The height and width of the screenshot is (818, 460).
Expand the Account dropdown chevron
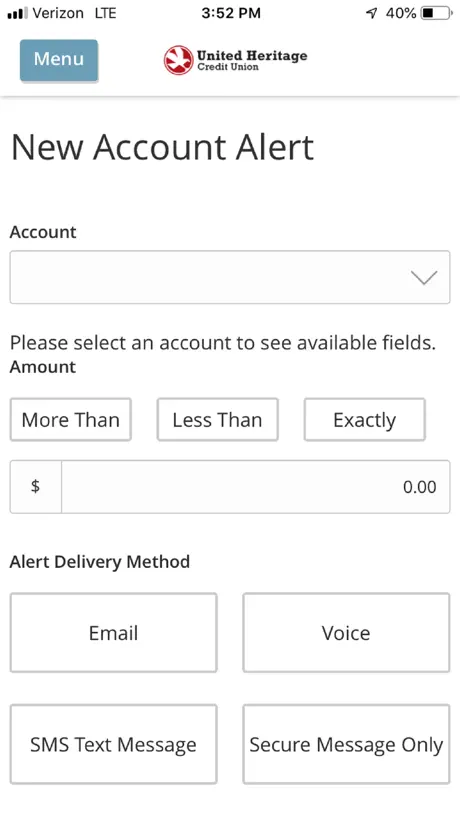click(x=423, y=278)
